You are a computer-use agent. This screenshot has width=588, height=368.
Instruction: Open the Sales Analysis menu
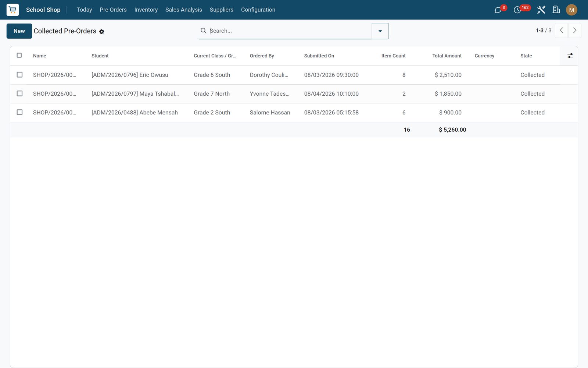click(x=184, y=10)
